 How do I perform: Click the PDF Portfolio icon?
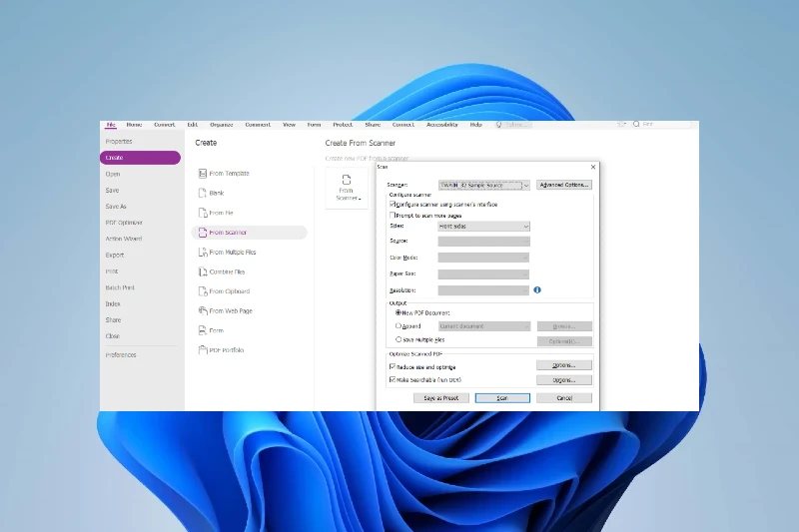coord(203,349)
